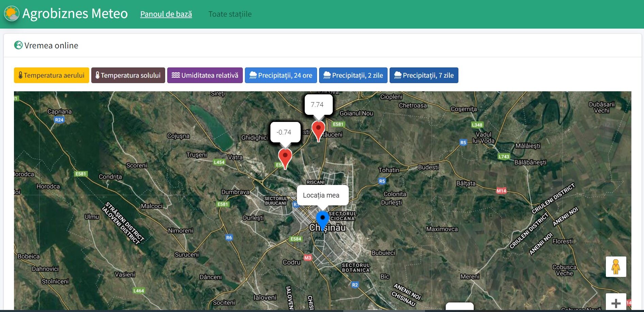Click the Ialoveni label on map
644x312 pixels.
(x=265, y=297)
